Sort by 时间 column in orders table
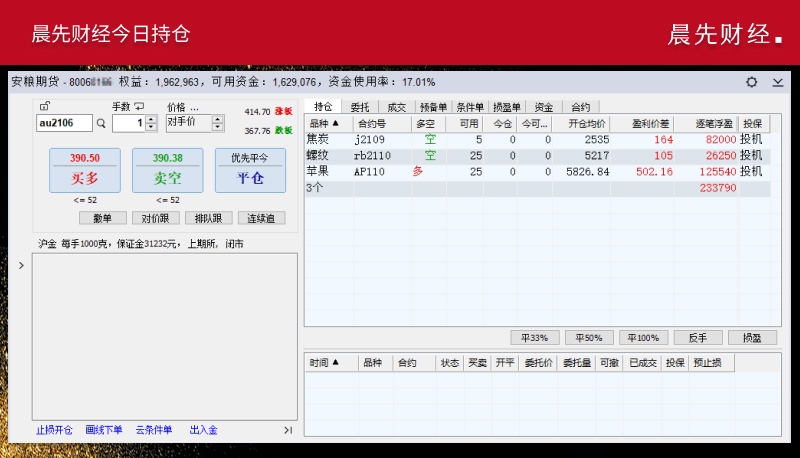This screenshot has width=800, height=458. 324,363
